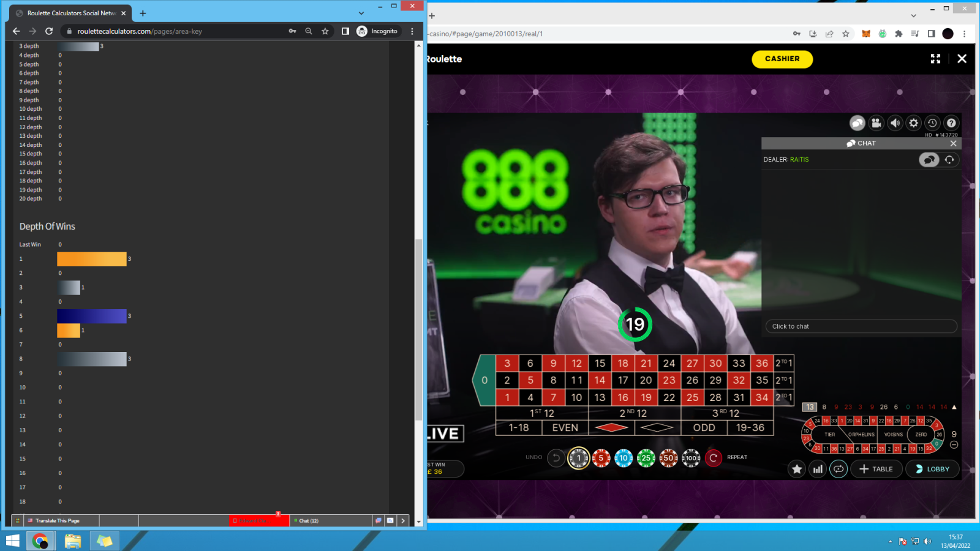Open favourite bets star icon
The image size is (980, 551).
(797, 469)
